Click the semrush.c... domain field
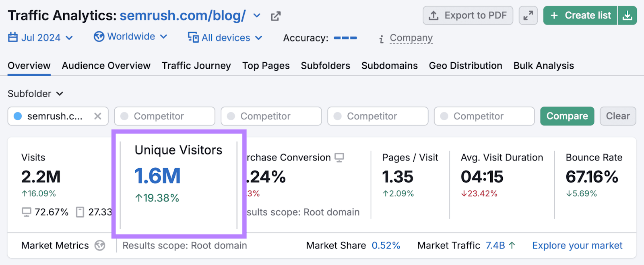Image resolution: width=644 pixels, height=265 pixels. tap(58, 116)
